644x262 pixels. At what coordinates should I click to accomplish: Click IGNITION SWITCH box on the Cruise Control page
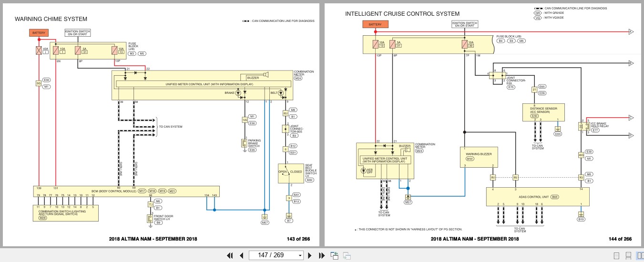click(464, 24)
